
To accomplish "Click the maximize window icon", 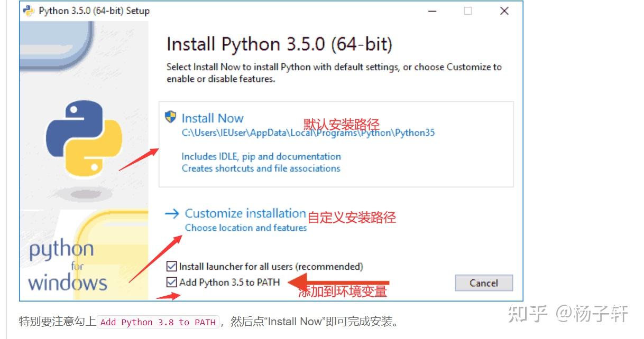I will pos(468,11).
